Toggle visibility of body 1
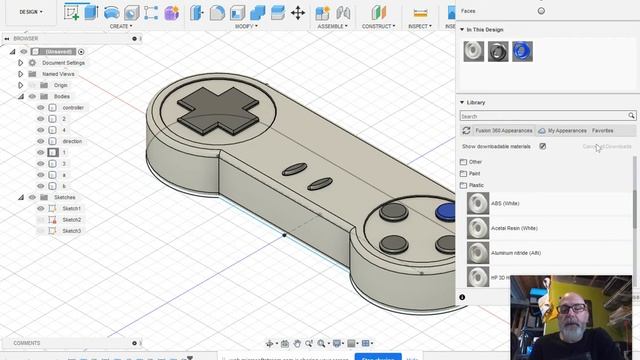The image size is (640, 360). 40,152
